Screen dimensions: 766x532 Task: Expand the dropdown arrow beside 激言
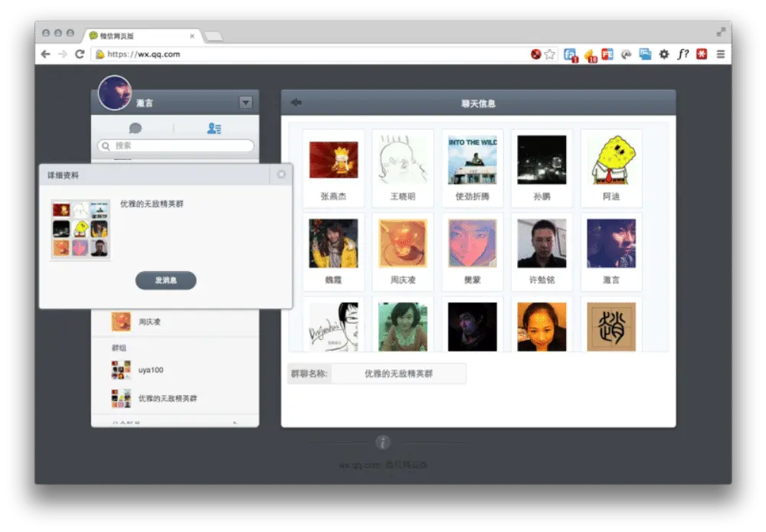245,103
